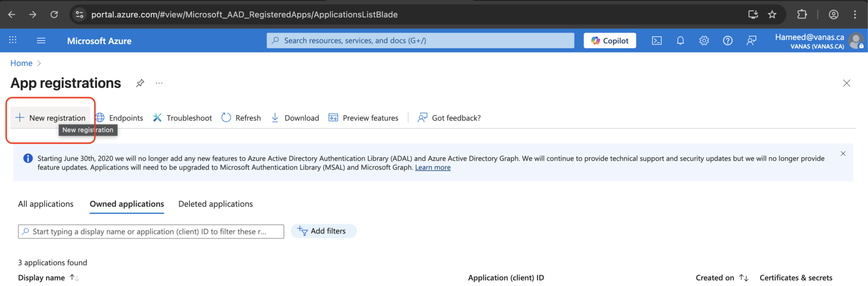Open the more options ellipsis beside the title

click(159, 83)
